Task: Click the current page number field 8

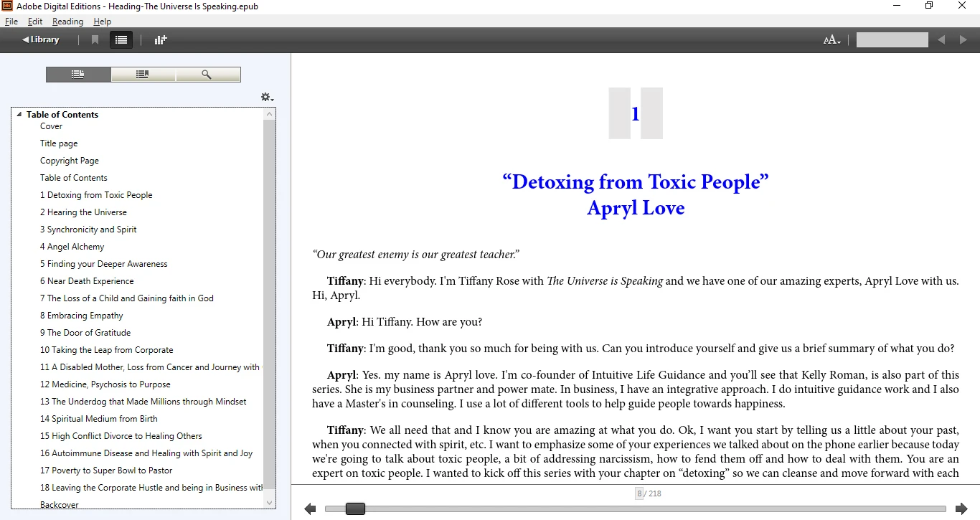Action: pos(639,493)
